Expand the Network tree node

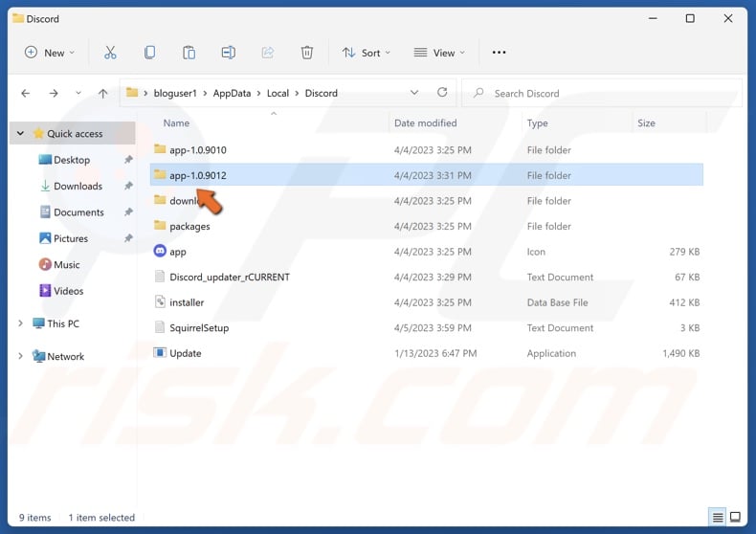point(20,356)
